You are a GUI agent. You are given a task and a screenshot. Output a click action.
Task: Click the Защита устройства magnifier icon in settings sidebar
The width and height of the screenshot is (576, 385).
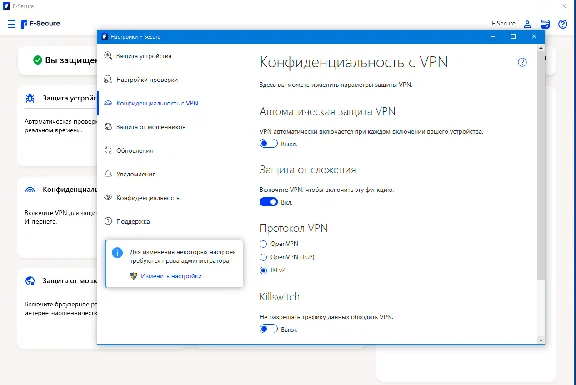108,55
